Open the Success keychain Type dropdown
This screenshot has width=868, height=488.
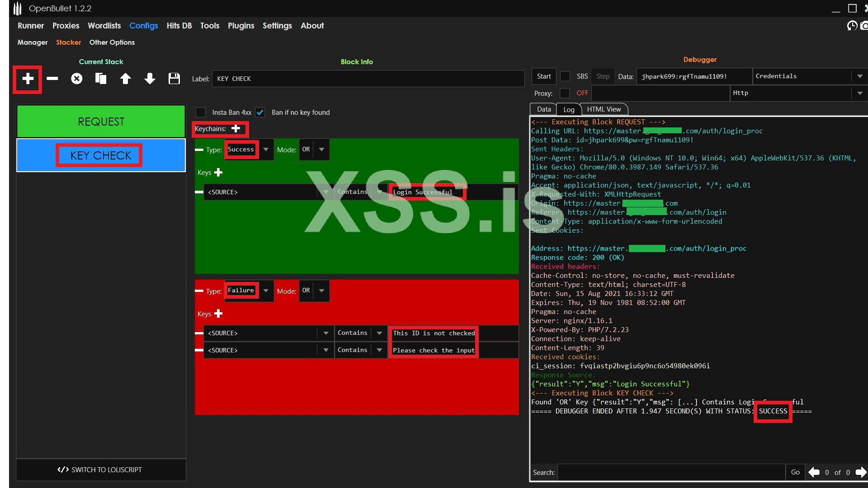[266, 150]
